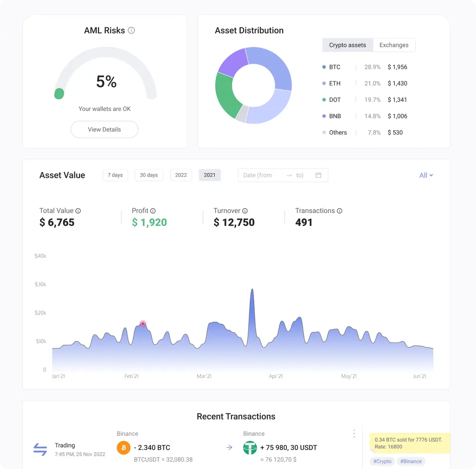Select the 30 days range filter
The height and width of the screenshot is (469, 476).
(x=149, y=175)
